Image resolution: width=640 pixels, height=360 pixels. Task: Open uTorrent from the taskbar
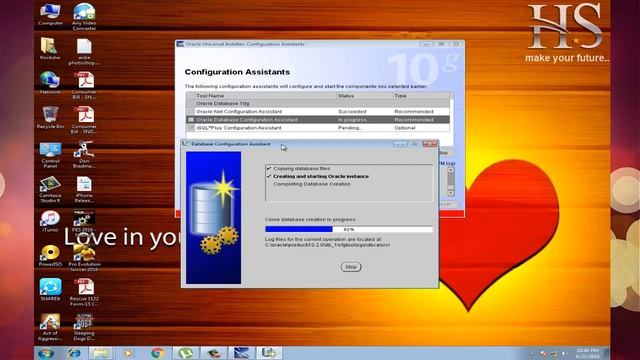click(185, 353)
